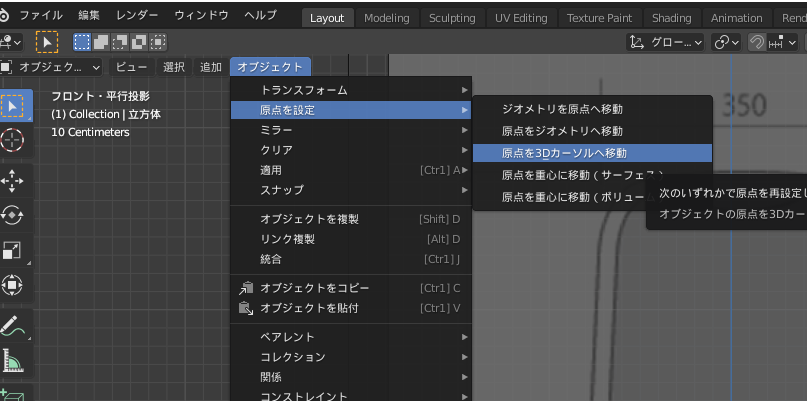Viewport: 807px width, 401px height.
Task: Open the pivot point dropdown
Action: point(726,42)
